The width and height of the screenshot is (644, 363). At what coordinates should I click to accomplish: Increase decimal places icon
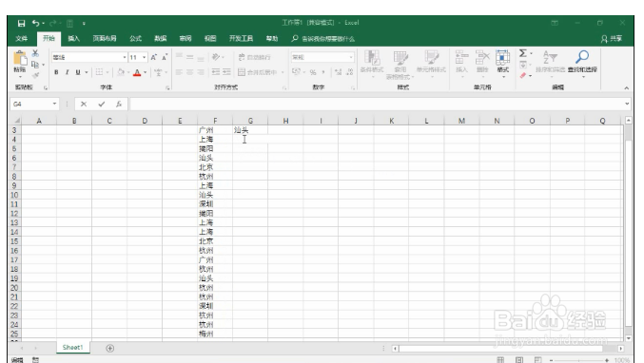coord(338,72)
